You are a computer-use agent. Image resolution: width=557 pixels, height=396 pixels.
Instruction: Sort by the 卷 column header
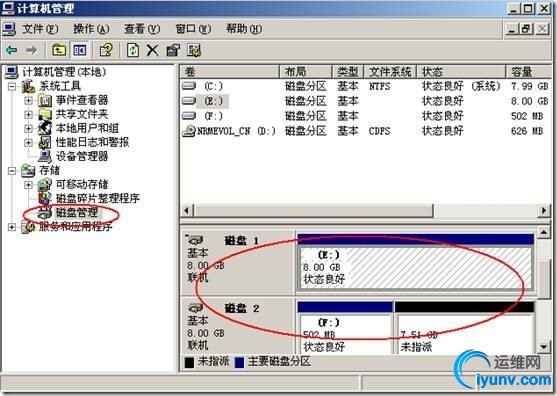pyautogui.click(x=230, y=72)
